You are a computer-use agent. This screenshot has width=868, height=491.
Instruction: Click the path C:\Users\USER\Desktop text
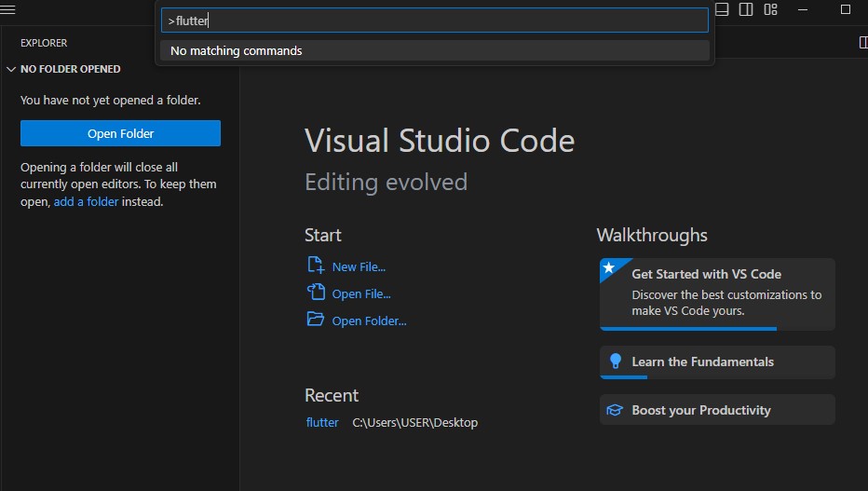[x=415, y=422]
